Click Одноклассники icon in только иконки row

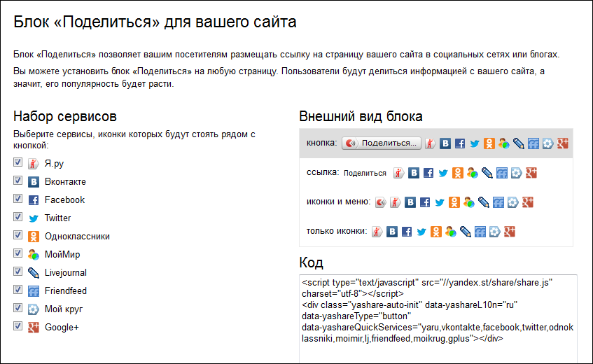[x=435, y=231]
